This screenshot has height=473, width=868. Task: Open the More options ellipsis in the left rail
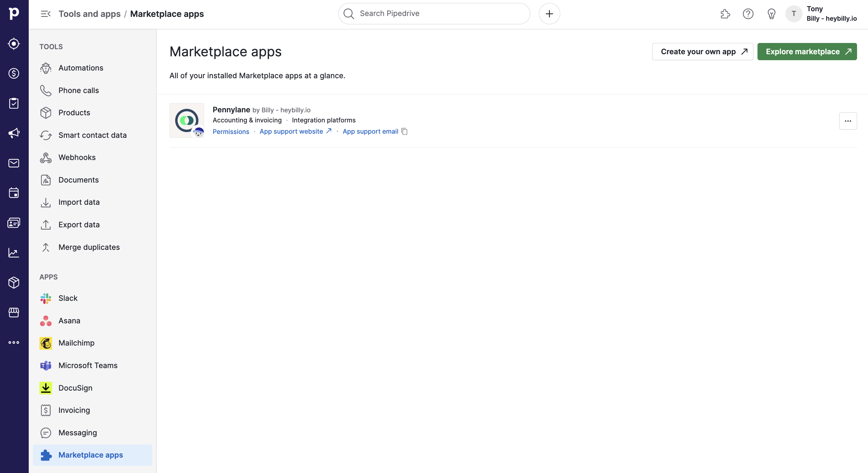pyautogui.click(x=14, y=342)
